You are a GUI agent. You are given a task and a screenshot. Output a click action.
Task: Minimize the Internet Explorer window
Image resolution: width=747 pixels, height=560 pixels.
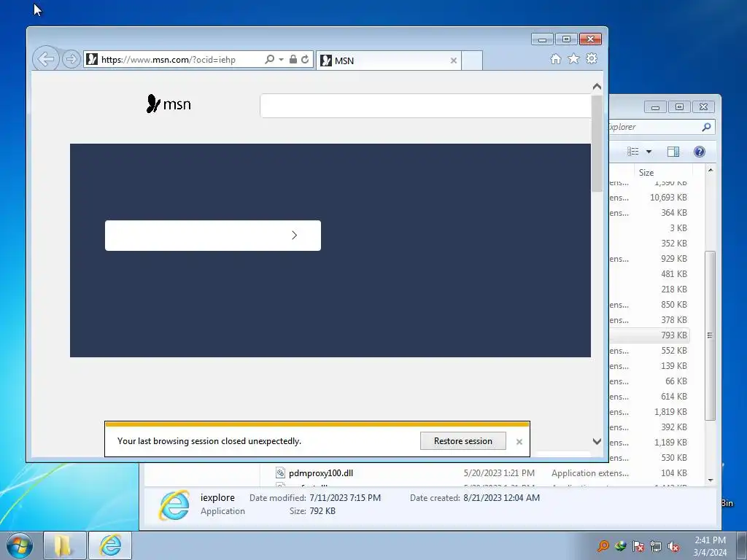(x=542, y=39)
